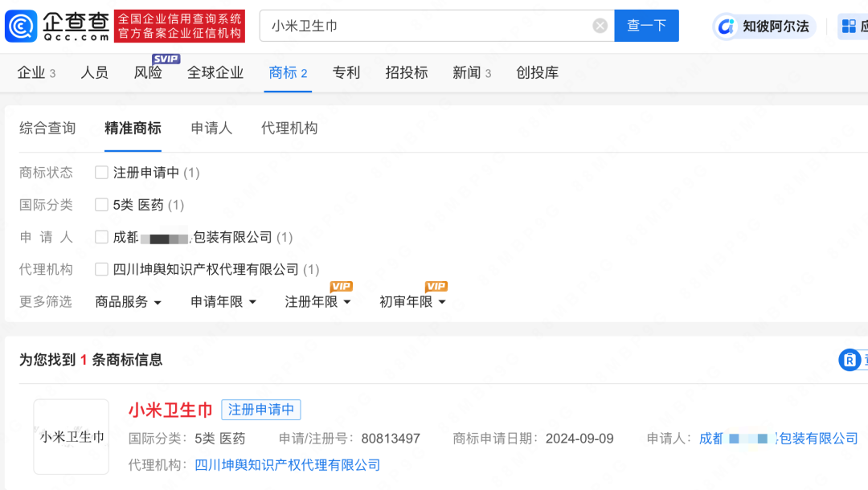Expand the 商品服务 dropdown
Screen dimensions: 868x490
[128, 302]
